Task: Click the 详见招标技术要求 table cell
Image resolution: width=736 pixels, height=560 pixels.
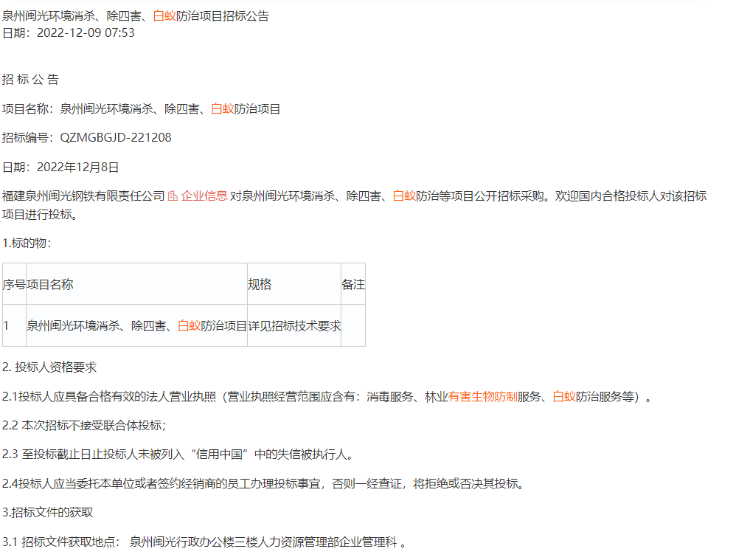Action: (294, 325)
